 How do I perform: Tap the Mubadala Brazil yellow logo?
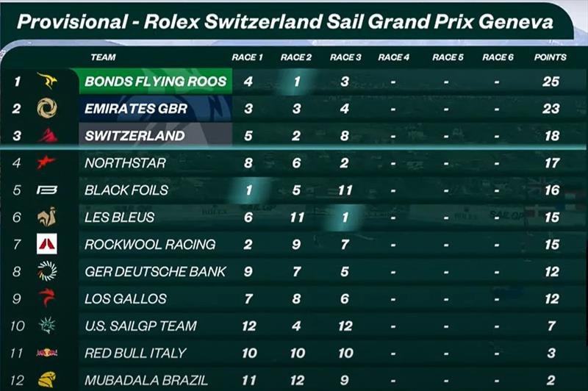pos(47,379)
